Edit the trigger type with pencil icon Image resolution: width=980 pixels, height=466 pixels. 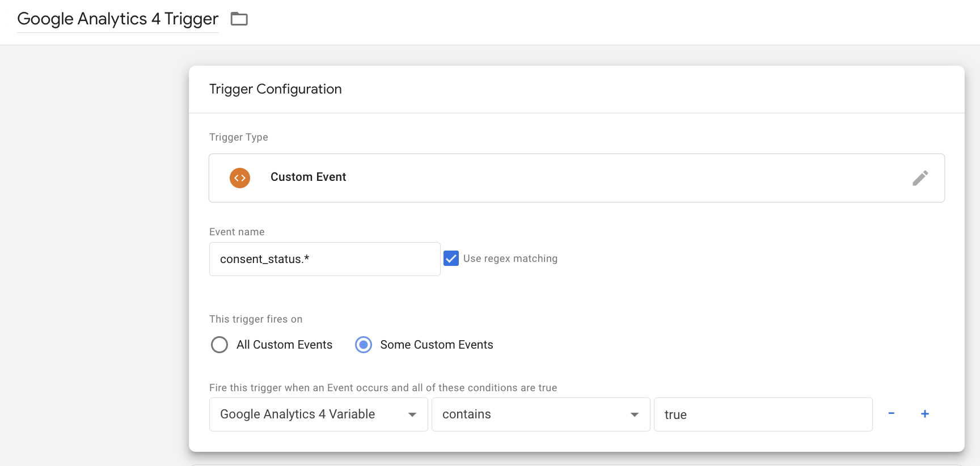(x=920, y=178)
